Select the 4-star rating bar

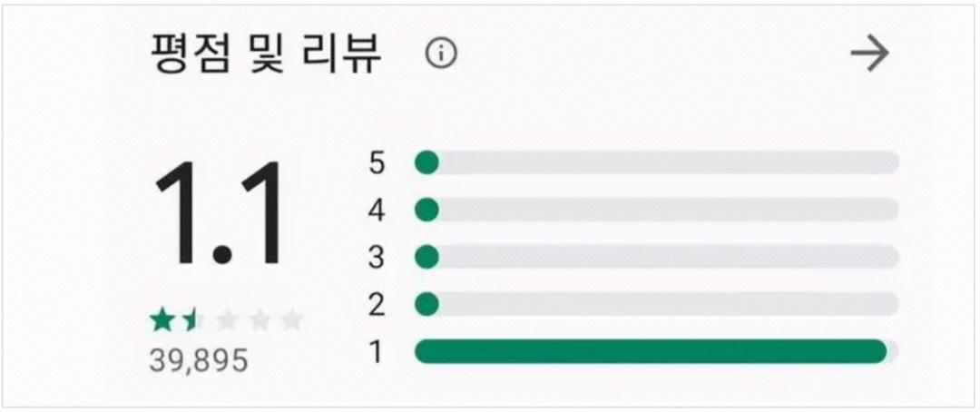pos(656,211)
